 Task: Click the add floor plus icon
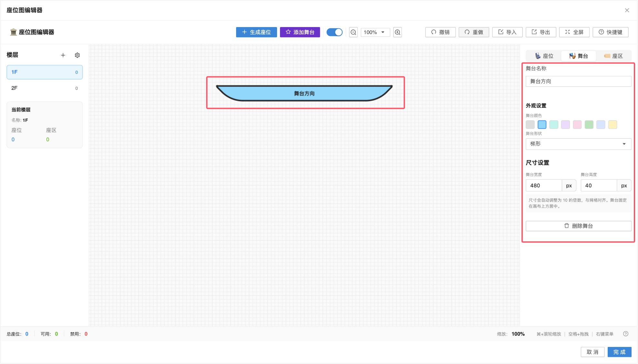click(63, 55)
